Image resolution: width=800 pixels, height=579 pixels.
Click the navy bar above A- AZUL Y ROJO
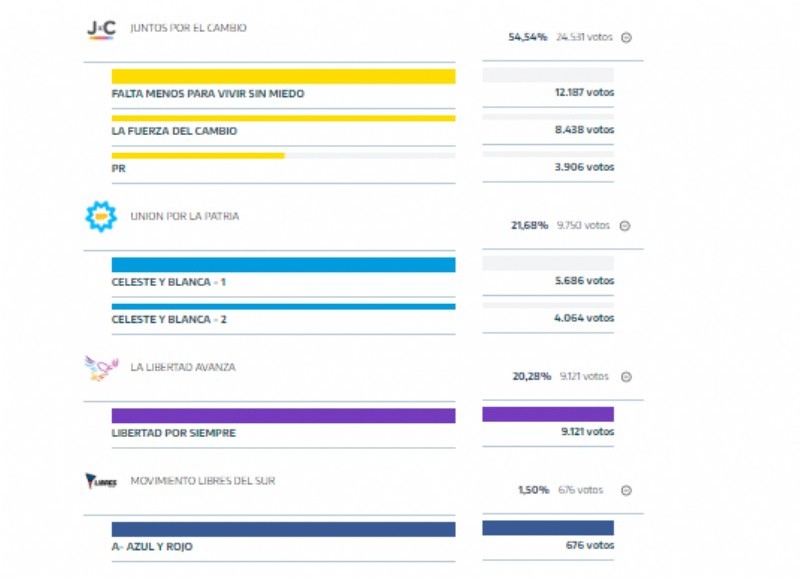point(283,529)
